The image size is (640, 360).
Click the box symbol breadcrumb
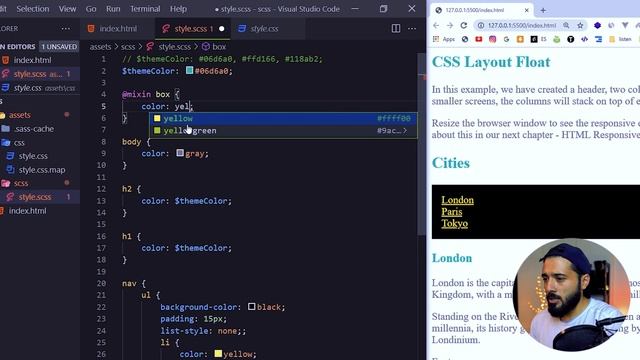tap(214, 47)
